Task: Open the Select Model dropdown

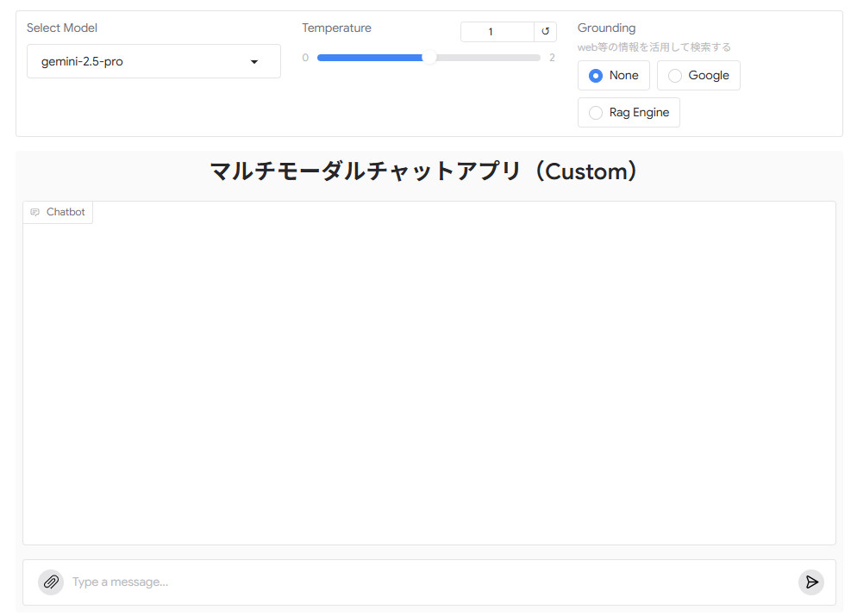Action: (x=153, y=61)
